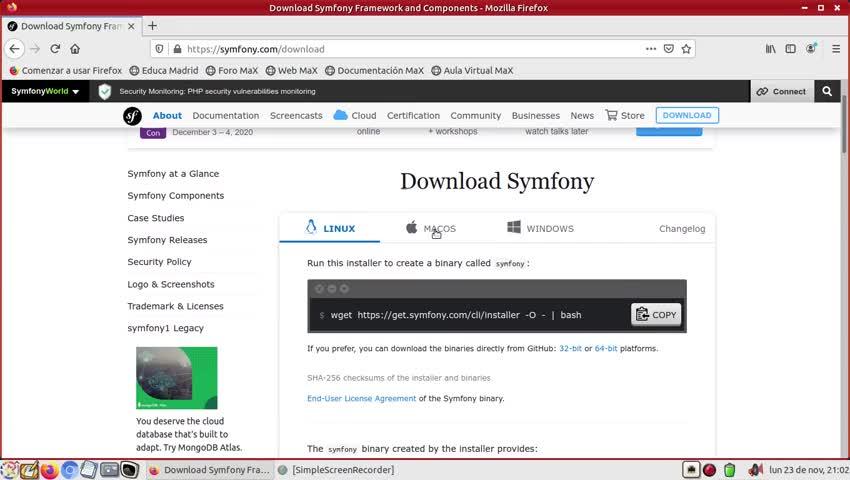Screen dimensions: 850x480
Task: Open News in the navigation
Action: click(582, 116)
